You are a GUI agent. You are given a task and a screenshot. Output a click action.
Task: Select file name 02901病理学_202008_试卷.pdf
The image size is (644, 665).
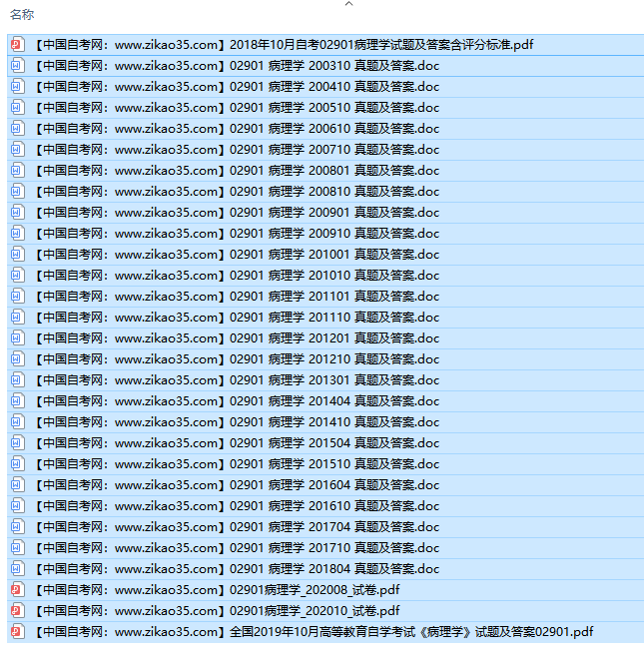(x=315, y=590)
